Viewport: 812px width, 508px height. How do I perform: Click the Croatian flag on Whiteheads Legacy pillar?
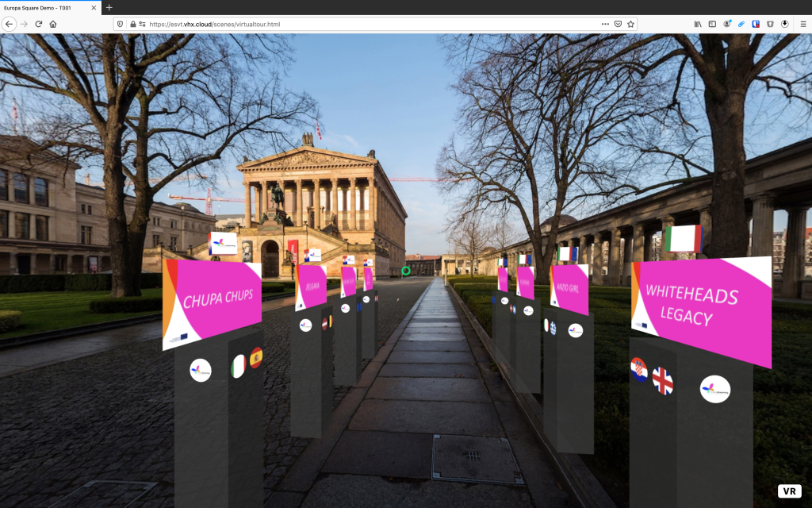[639, 371]
